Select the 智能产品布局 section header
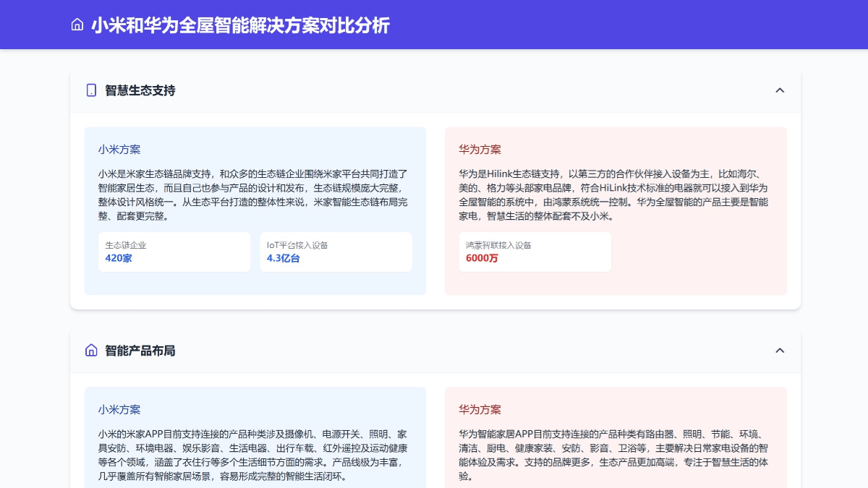Viewport: 868px width, 488px height. pos(140,351)
